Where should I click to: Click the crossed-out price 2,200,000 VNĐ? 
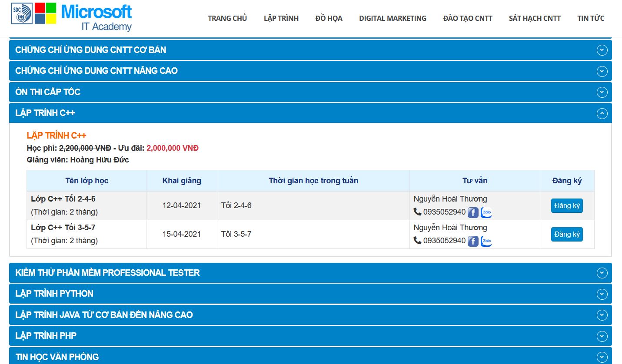85,148
